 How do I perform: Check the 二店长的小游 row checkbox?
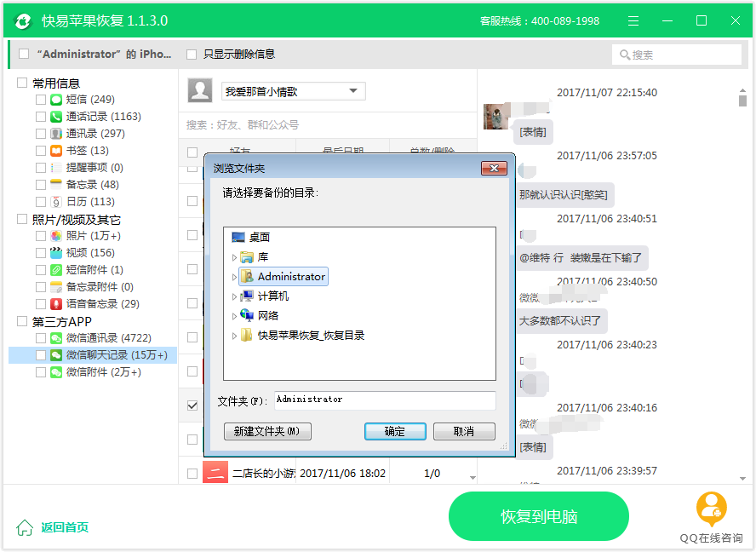[x=192, y=474]
